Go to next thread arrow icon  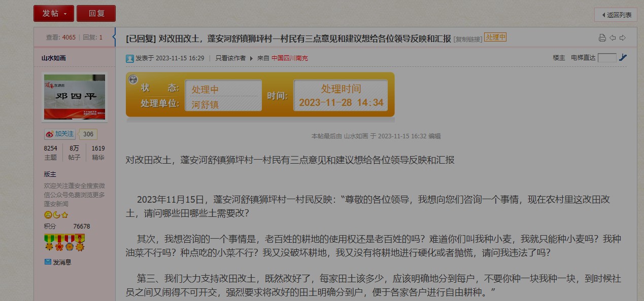[x=623, y=38]
